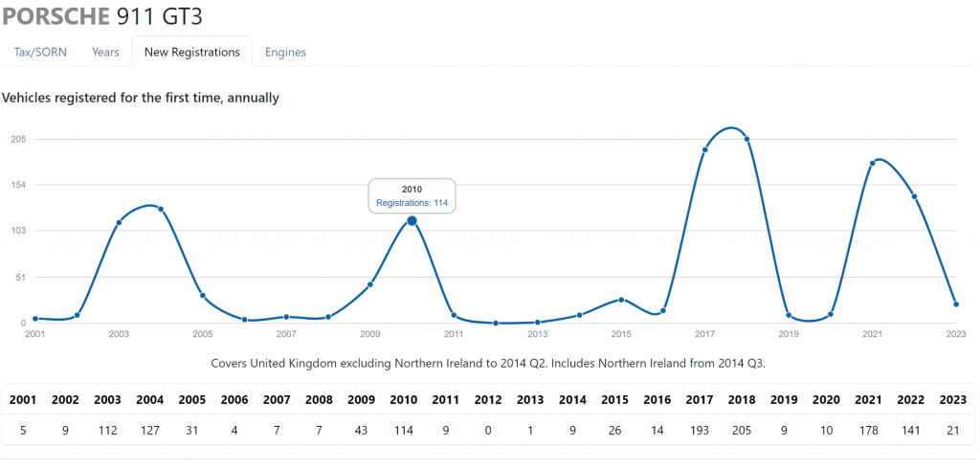Click the x-axis label 2015
Viewport: 980px width, 471px height.
[x=621, y=334]
